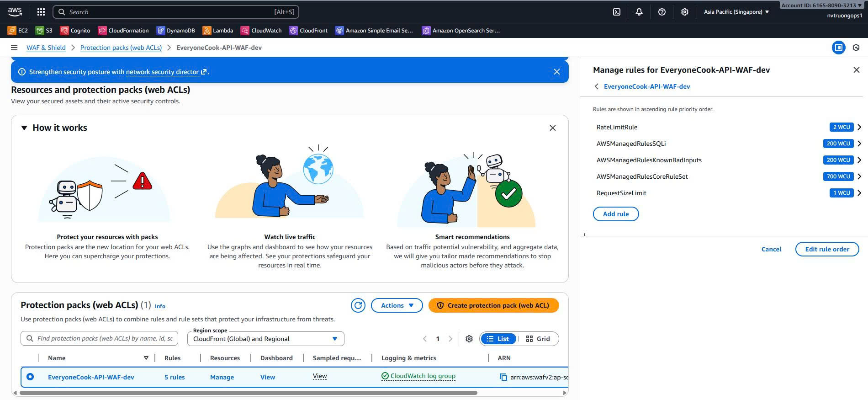Toggle the hamburger side navigation
The height and width of the screenshot is (400, 868).
14,48
